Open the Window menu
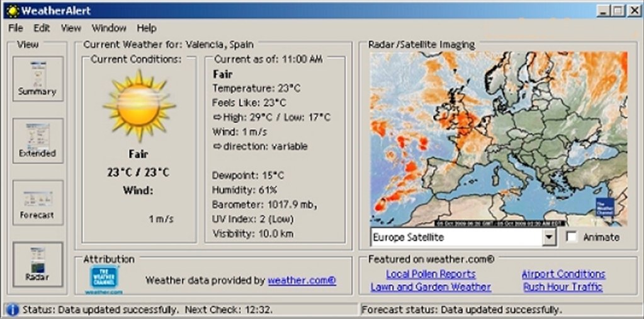 click(109, 28)
